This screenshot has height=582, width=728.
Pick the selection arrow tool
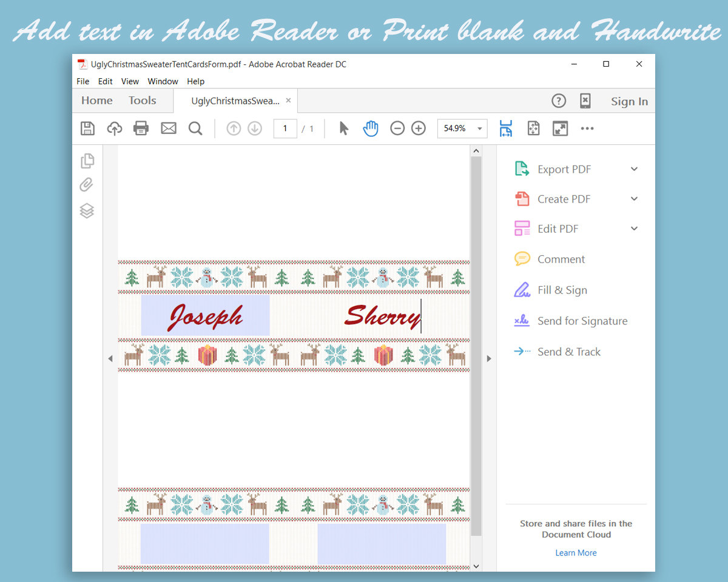coord(344,128)
